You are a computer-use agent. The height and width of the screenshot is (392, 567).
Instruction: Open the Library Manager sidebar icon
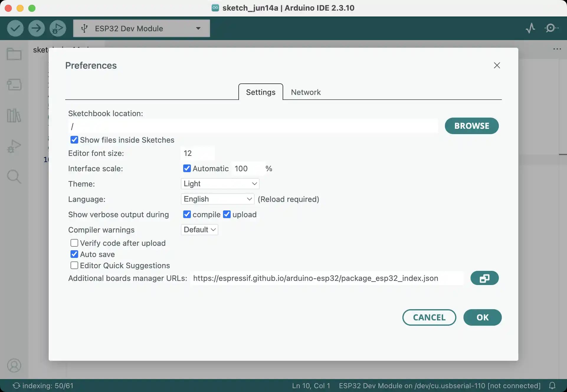pos(14,115)
